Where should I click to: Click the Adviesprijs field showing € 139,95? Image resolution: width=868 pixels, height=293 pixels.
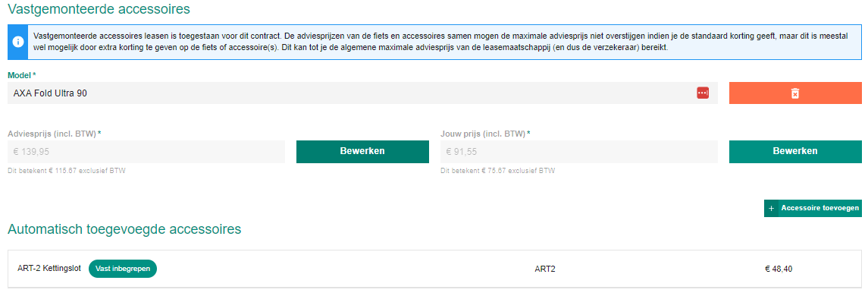pos(146,151)
